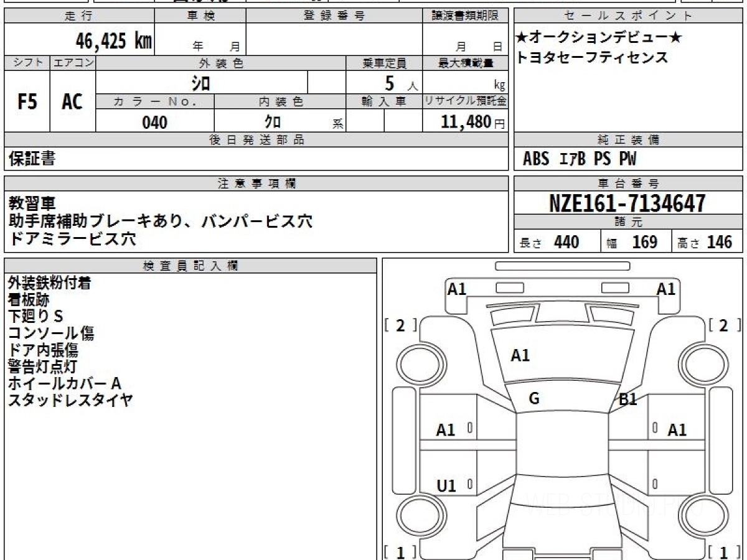This screenshot has width=747, height=560.
Task: Click the U1 mark on the rear door
Action: click(446, 486)
